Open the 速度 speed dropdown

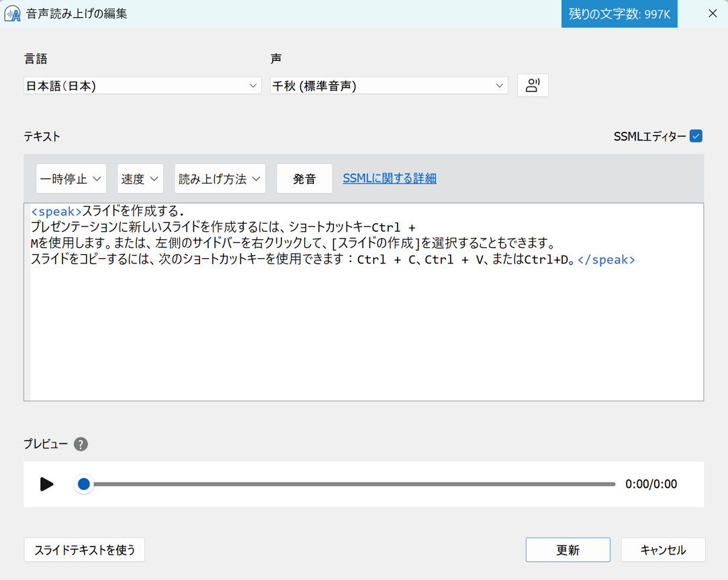pyautogui.click(x=140, y=179)
